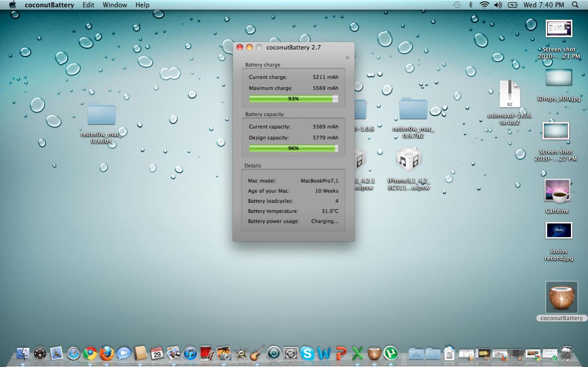Select the Caffeine app on desktop
The height and width of the screenshot is (367, 588).
[557, 191]
